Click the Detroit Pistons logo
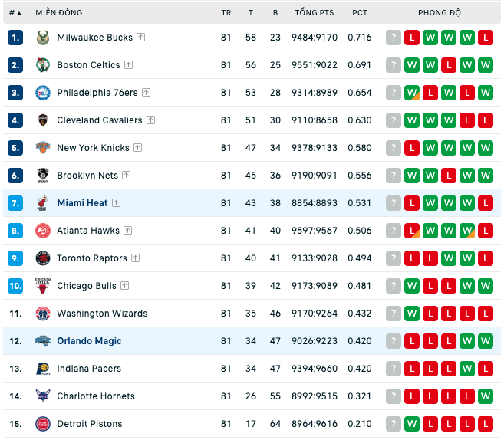The height and width of the screenshot is (440, 504). pyautogui.click(x=43, y=424)
